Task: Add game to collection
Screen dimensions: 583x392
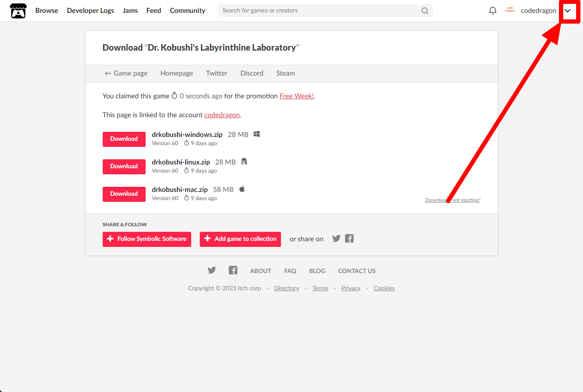Action: 240,239
